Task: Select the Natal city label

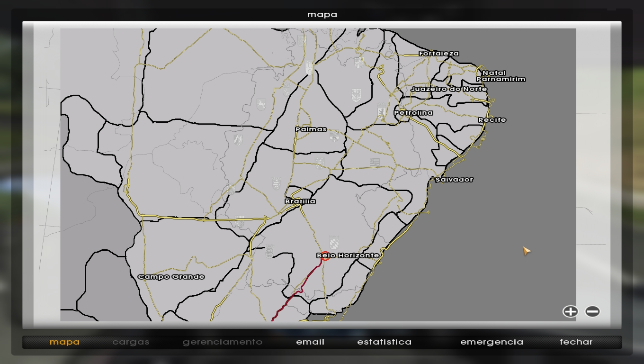Action: click(x=494, y=73)
